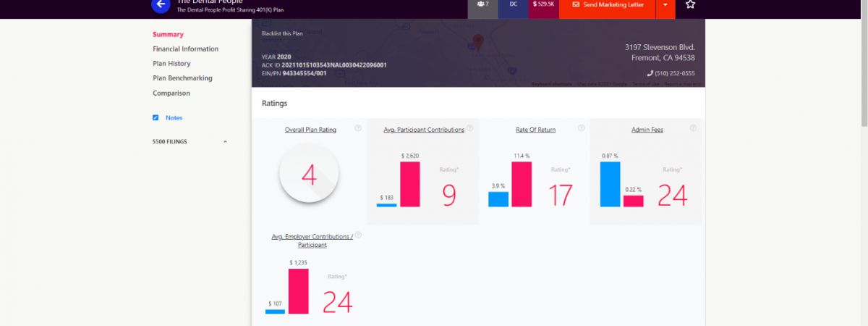
Task: Click the red map location pin
Action: 477,41
